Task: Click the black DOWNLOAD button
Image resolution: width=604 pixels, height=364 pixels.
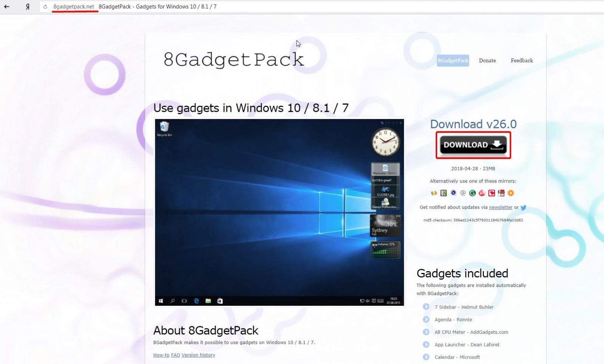Action: (x=473, y=145)
